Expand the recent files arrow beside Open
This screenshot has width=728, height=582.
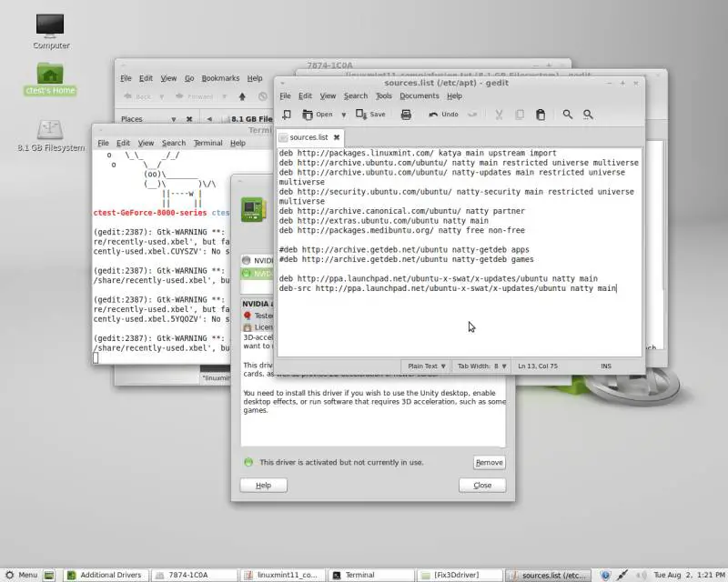point(344,115)
